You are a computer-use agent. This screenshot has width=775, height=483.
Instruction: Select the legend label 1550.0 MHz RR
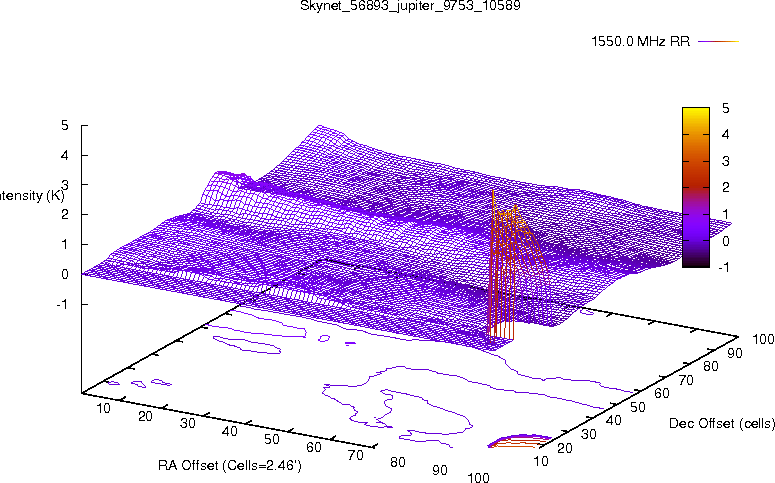pyautogui.click(x=640, y=41)
